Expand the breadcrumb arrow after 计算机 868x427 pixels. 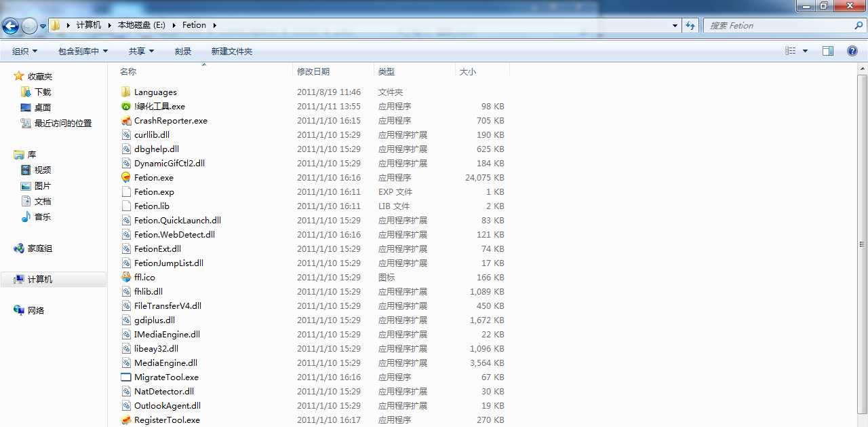coord(109,25)
